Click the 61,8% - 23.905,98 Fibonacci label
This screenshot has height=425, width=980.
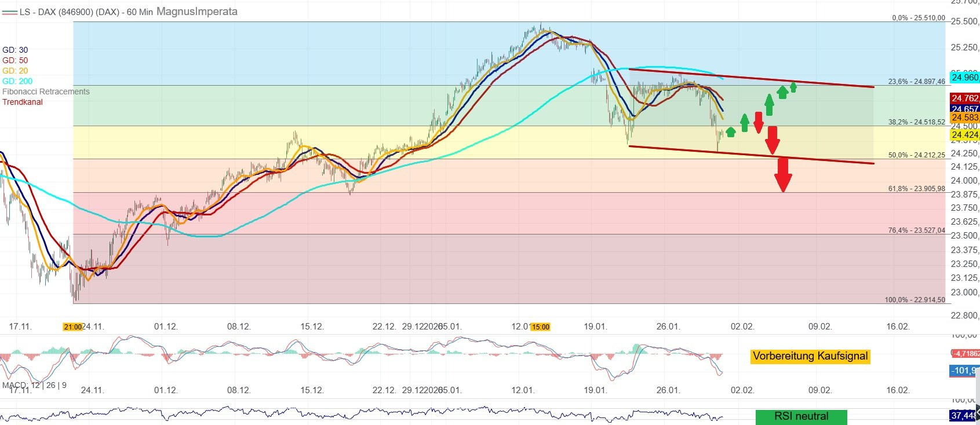coord(916,189)
